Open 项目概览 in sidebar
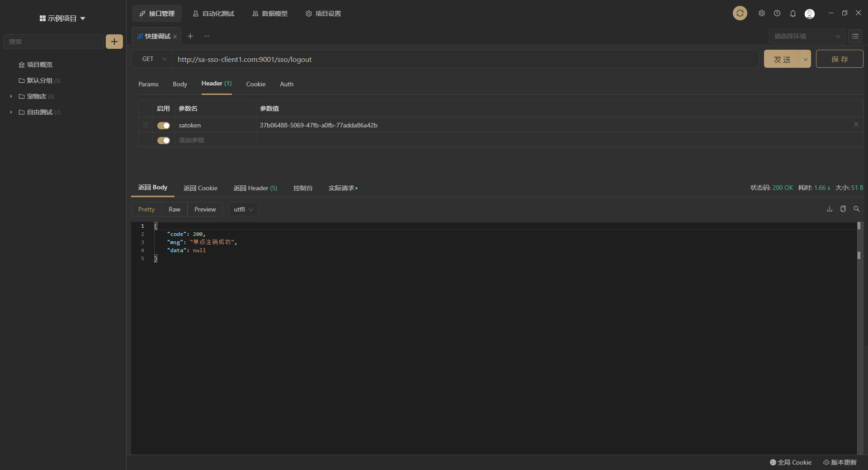 tap(35, 65)
